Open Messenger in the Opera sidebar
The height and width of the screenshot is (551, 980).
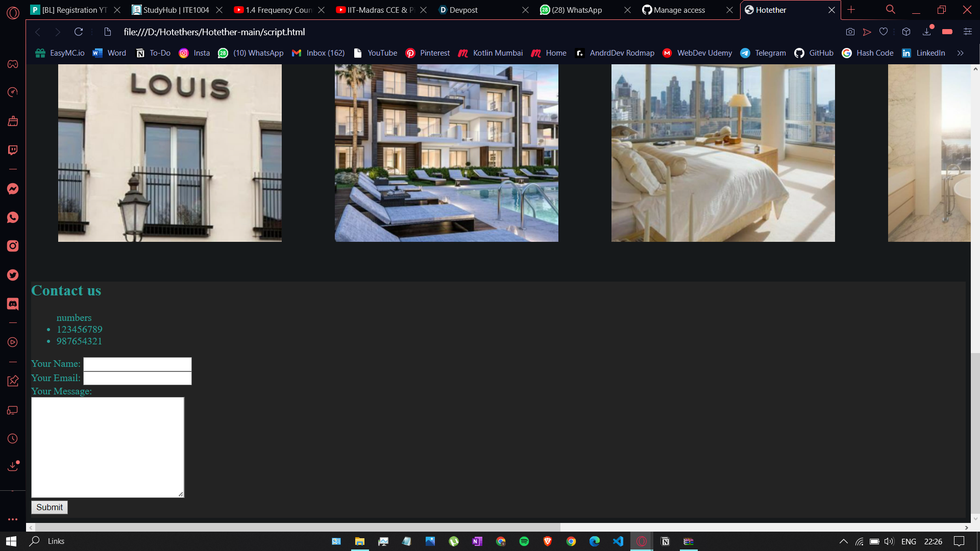click(13, 189)
